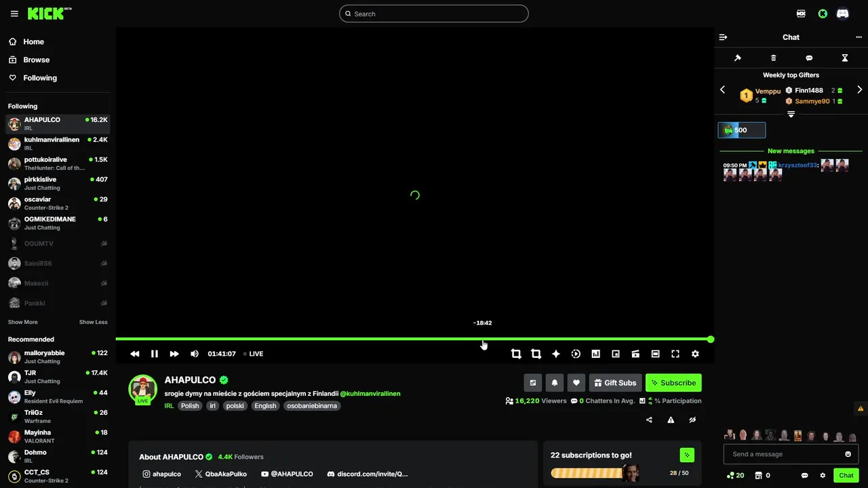Click the hourglass icon in chat toolbar
This screenshot has width=868, height=488.
(845, 58)
